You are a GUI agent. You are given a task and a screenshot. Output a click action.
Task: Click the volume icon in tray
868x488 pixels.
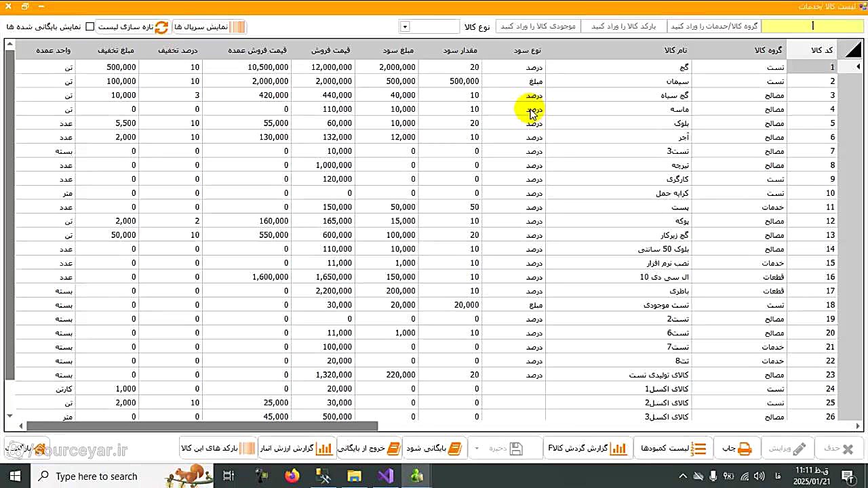point(759,476)
